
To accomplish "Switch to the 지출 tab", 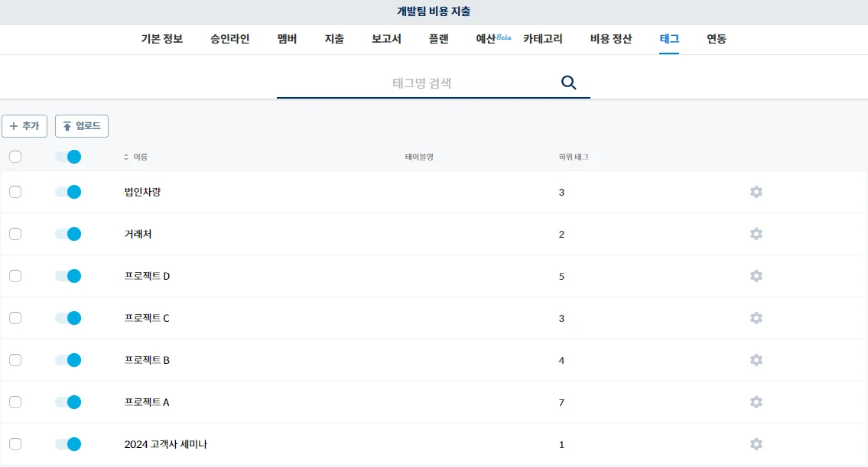I will [x=334, y=39].
